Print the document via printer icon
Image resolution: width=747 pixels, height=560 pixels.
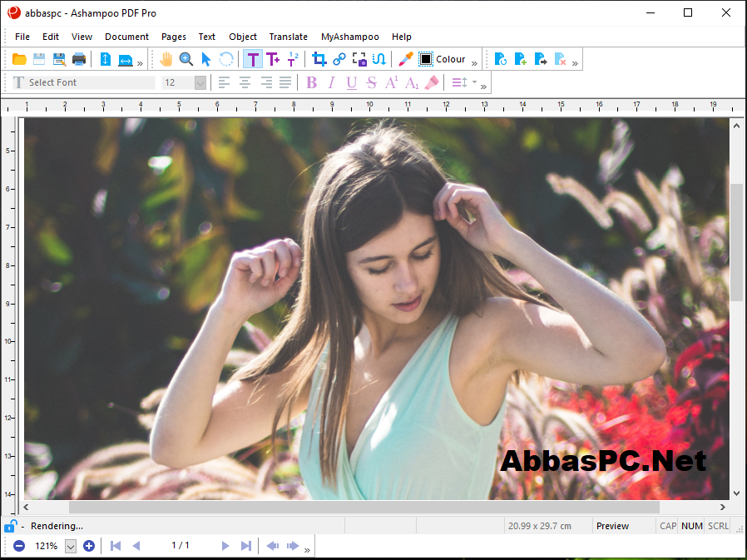[x=79, y=59]
